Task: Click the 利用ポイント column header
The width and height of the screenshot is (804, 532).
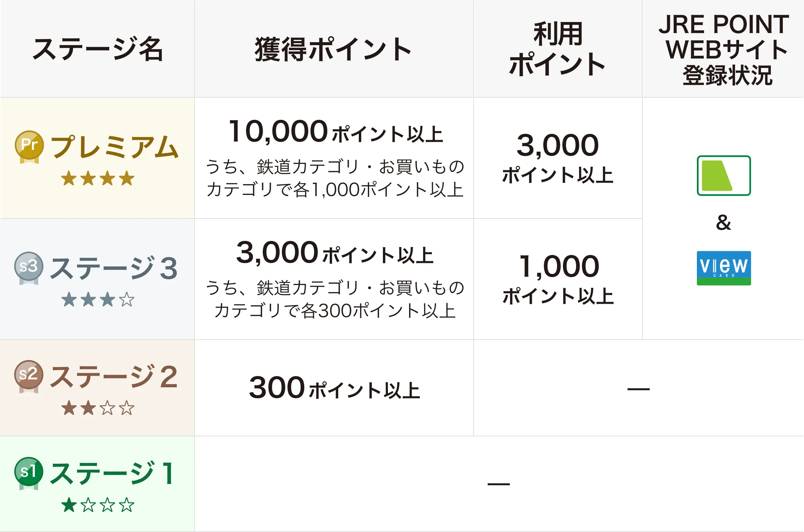Action: tap(558, 49)
